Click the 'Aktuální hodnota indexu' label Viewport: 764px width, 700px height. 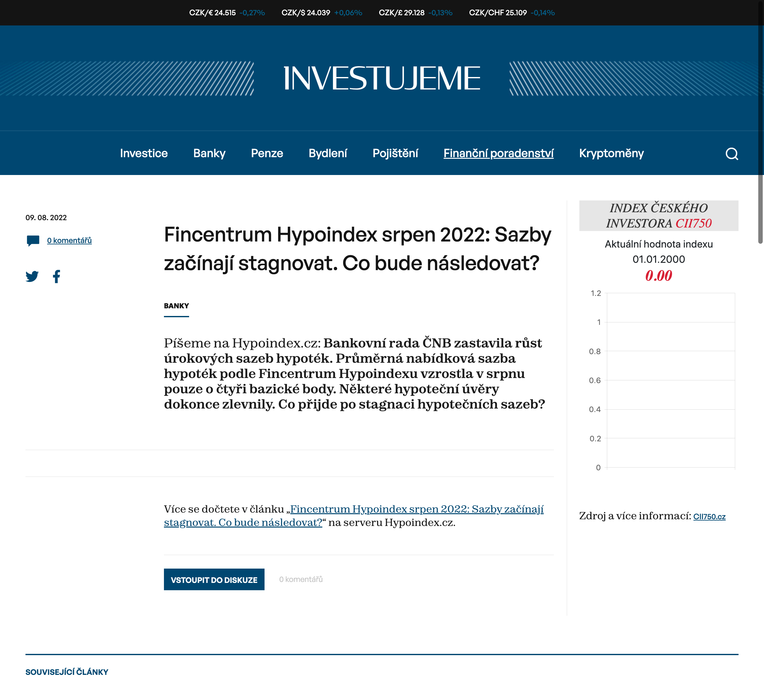pyautogui.click(x=659, y=244)
